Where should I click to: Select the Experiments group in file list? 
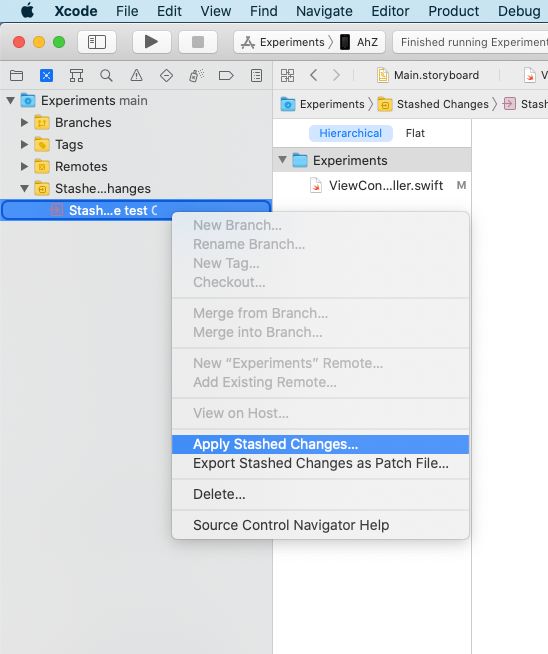point(372,160)
